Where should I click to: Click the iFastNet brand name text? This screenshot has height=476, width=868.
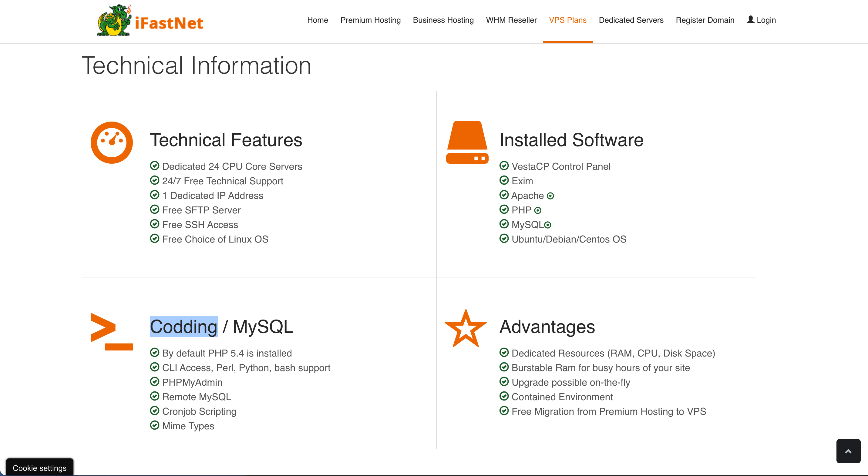(x=169, y=23)
